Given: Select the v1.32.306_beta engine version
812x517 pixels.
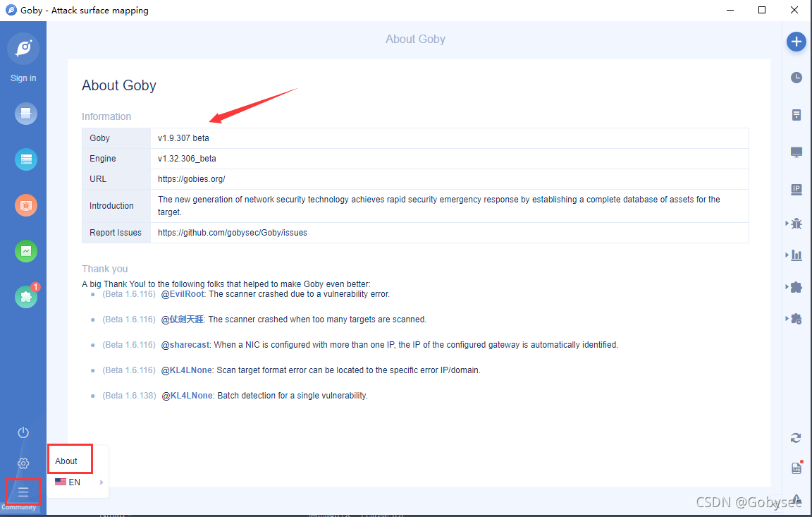Looking at the screenshot, I should tap(187, 159).
